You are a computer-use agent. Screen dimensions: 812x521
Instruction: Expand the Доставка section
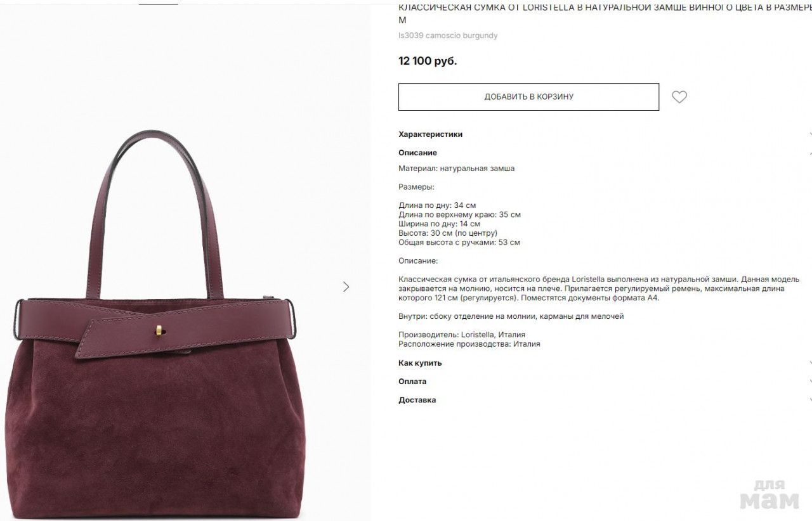[x=605, y=400]
